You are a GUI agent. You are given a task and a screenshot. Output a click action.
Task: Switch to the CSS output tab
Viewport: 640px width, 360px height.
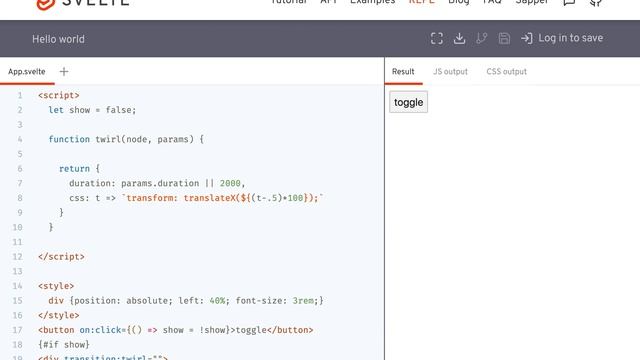(x=506, y=72)
